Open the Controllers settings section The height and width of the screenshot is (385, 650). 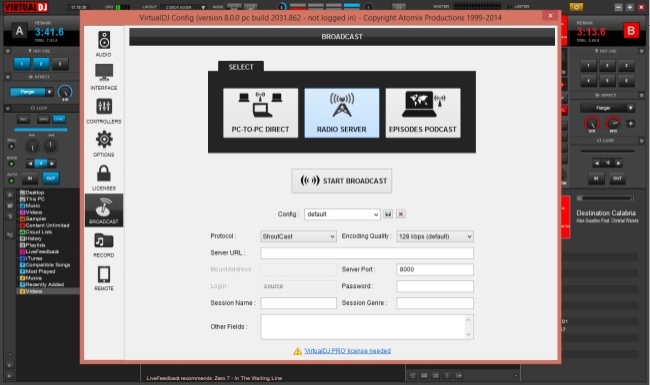pos(104,111)
